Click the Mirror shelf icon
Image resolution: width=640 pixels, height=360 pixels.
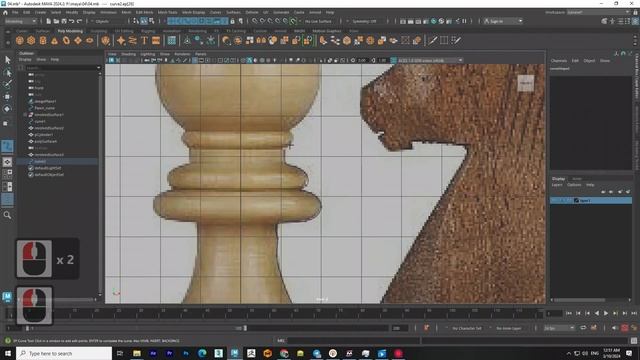(x=261, y=40)
